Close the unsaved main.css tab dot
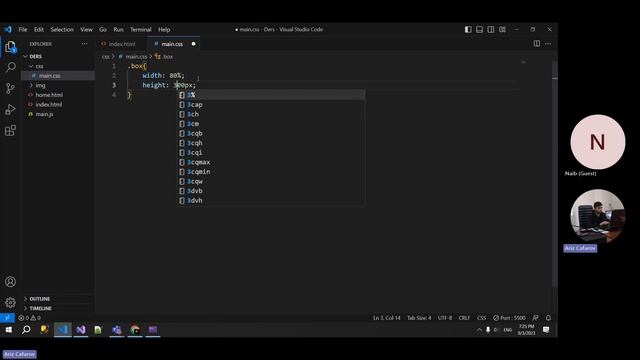The height and width of the screenshot is (360, 640). pos(193,44)
